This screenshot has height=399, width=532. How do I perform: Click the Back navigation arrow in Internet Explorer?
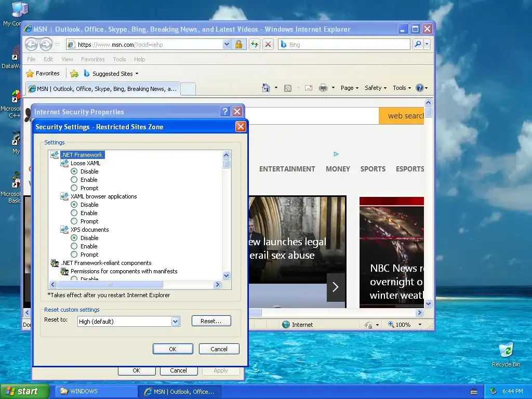click(31, 44)
